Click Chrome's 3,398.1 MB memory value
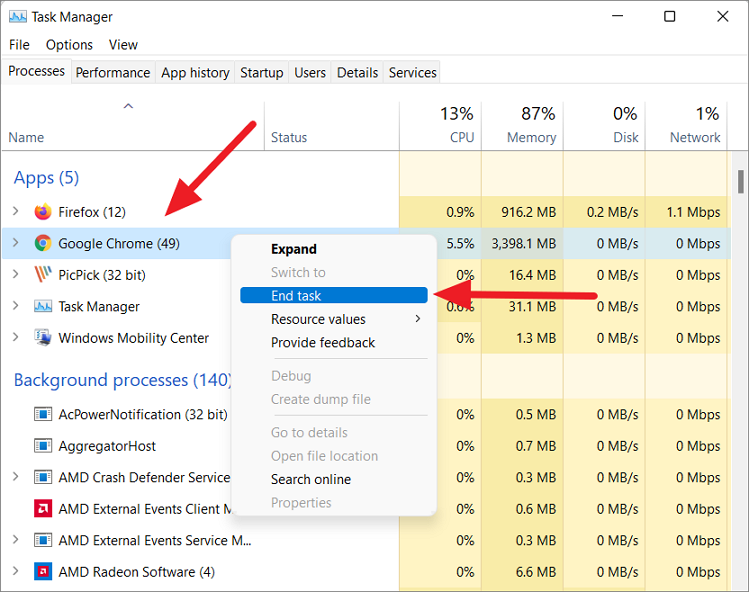The width and height of the screenshot is (749, 592). pos(524,244)
